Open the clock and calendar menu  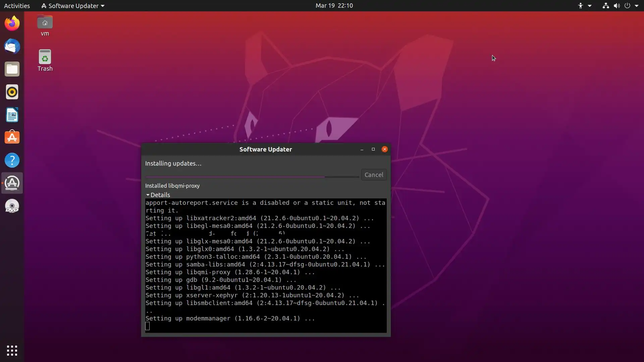pyautogui.click(x=334, y=6)
